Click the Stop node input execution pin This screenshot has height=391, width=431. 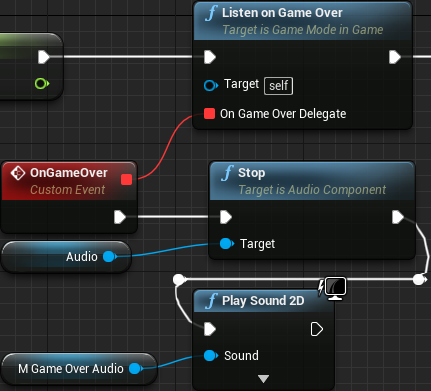tap(226, 217)
